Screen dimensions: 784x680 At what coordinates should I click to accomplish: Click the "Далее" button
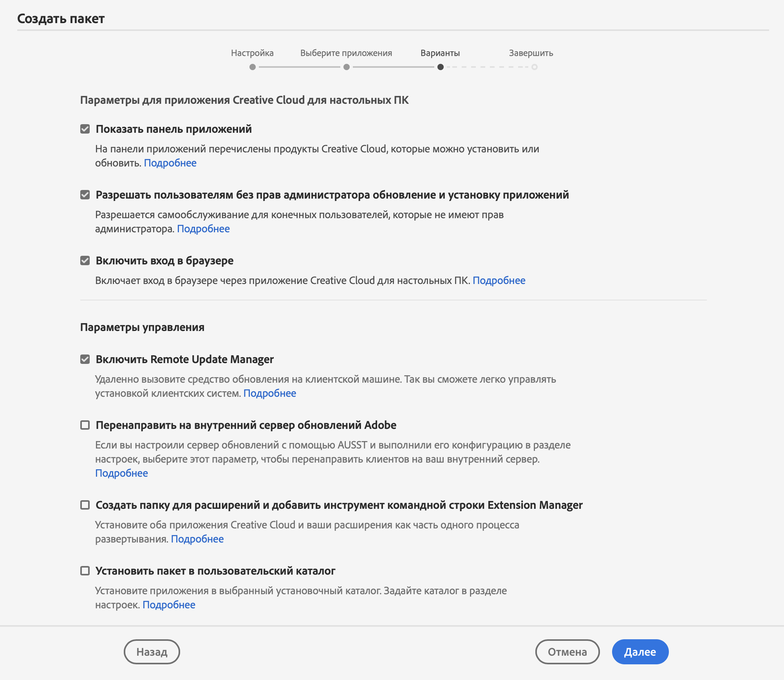pos(640,652)
